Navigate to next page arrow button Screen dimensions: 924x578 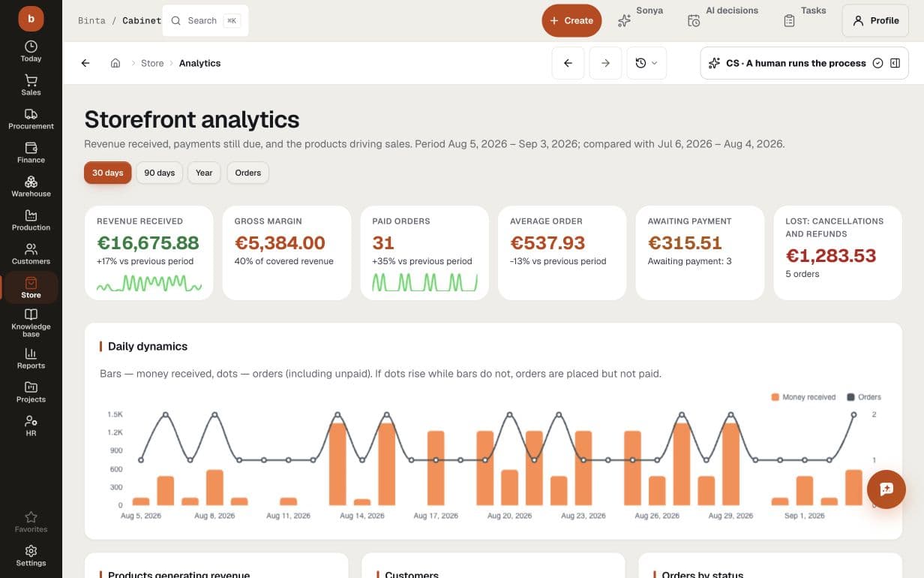click(x=605, y=63)
